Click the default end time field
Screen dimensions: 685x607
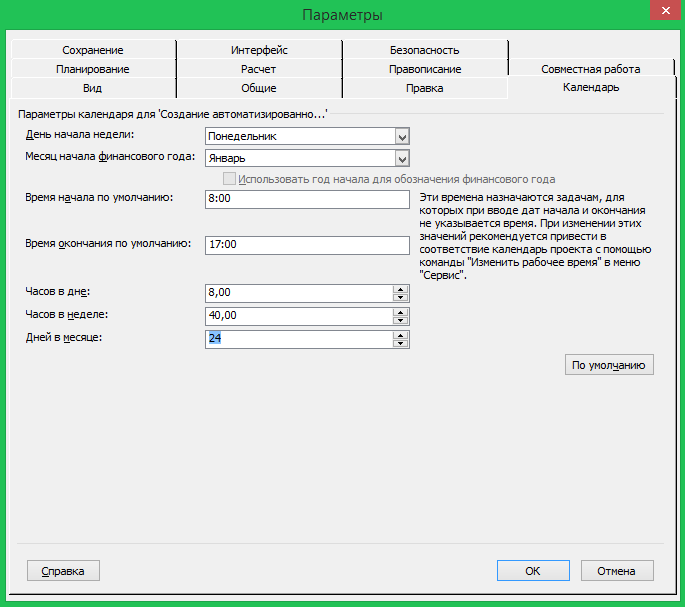click(307, 245)
